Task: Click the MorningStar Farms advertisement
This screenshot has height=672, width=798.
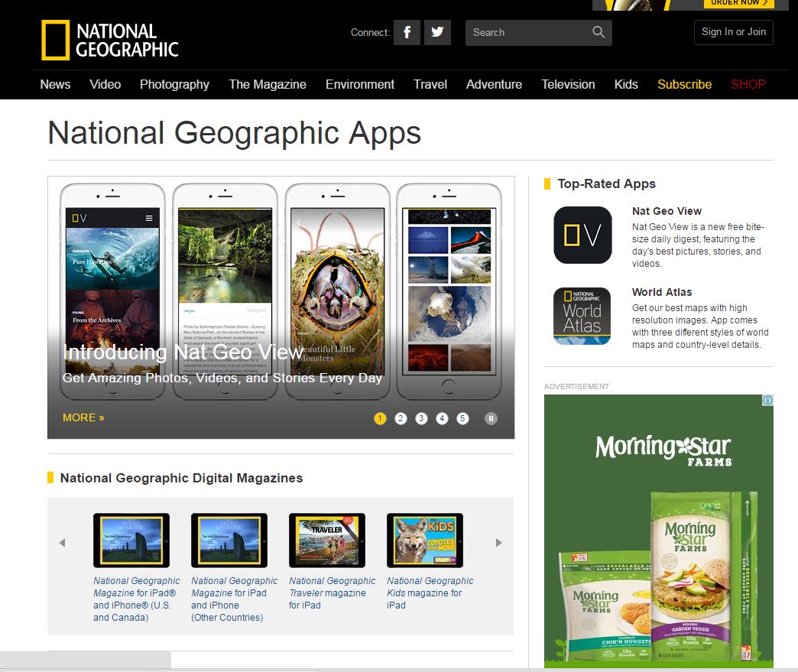Action: point(659,531)
